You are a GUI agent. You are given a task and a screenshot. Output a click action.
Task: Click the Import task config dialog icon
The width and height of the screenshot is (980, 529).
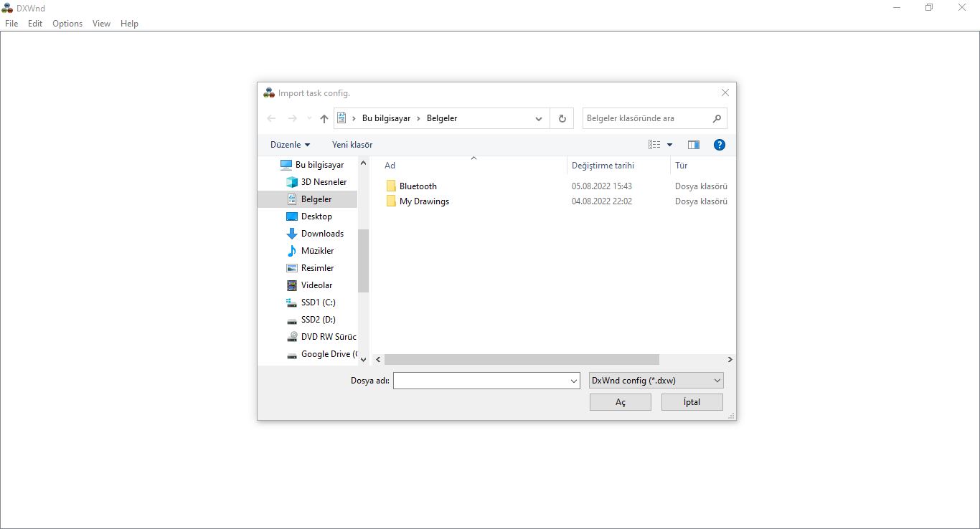pos(269,92)
